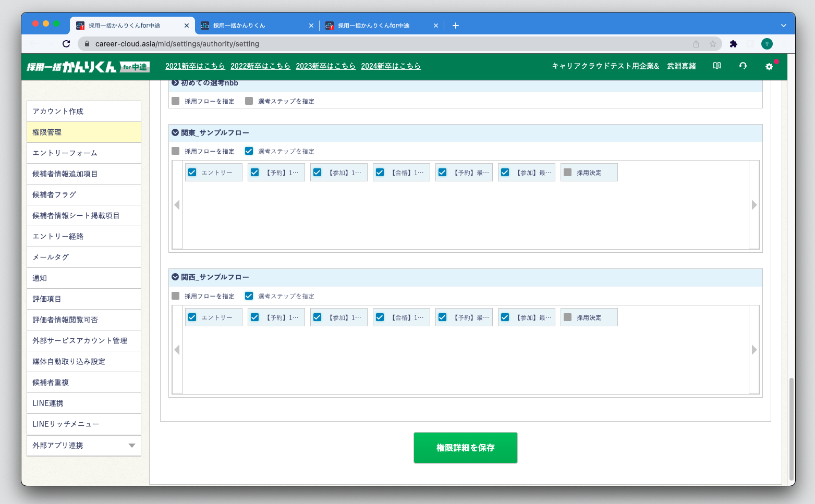Open the settings gear icon in header

click(769, 66)
